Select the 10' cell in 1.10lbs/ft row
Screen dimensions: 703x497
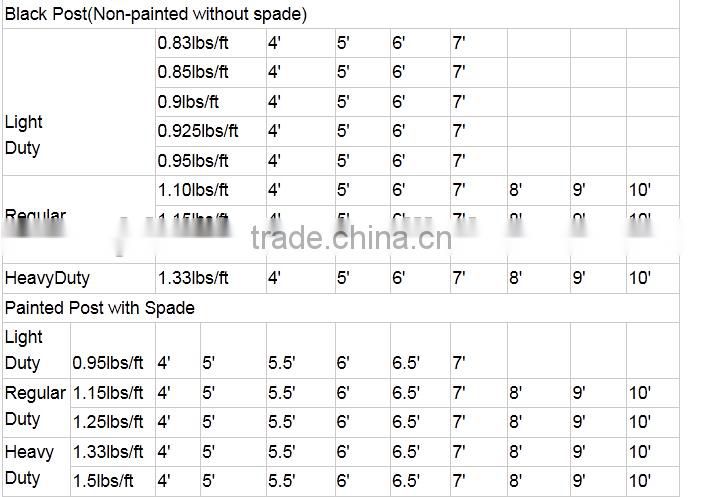(x=639, y=189)
